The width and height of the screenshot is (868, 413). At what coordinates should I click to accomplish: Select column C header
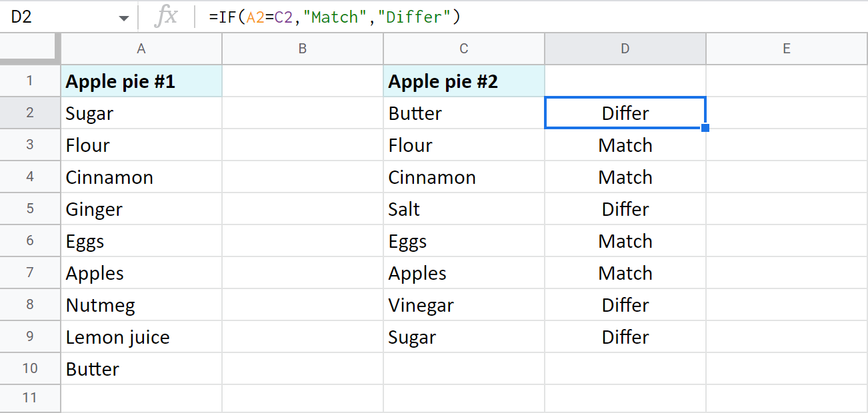pyautogui.click(x=464, y=49)
